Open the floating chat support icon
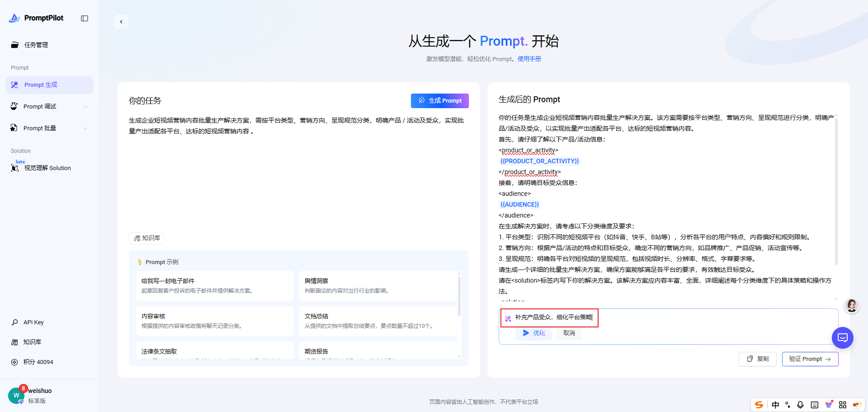The width and height of the screenshot is (868, 412). (842, 337)
